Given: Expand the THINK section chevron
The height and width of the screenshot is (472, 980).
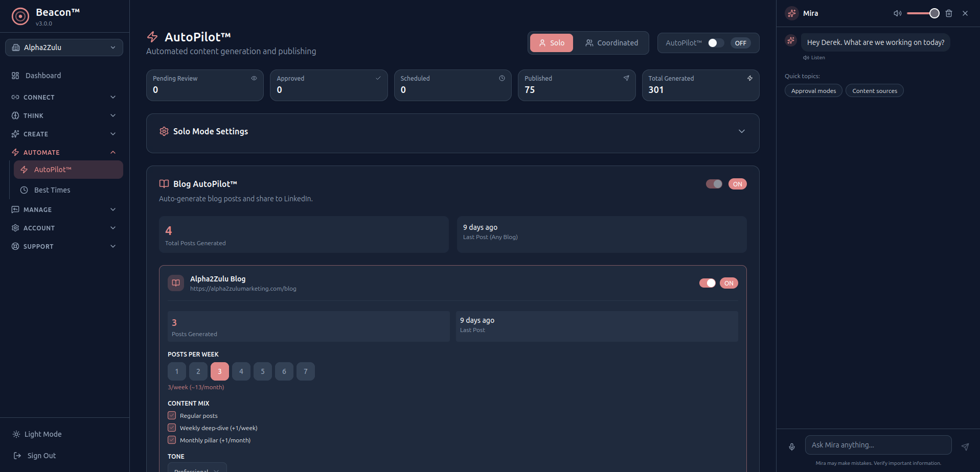Looking at the screenshot, I should pos(113,115).
